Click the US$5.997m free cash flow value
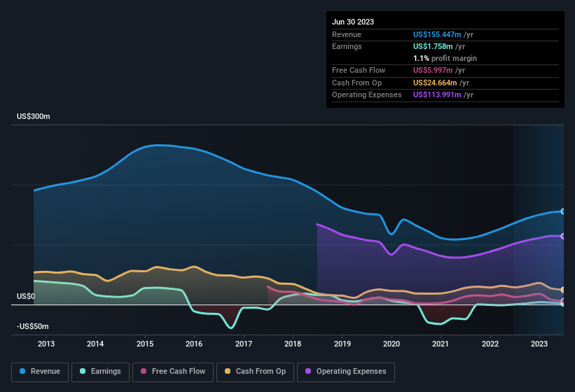Screen dimensions: 575x392 [434, 70]
